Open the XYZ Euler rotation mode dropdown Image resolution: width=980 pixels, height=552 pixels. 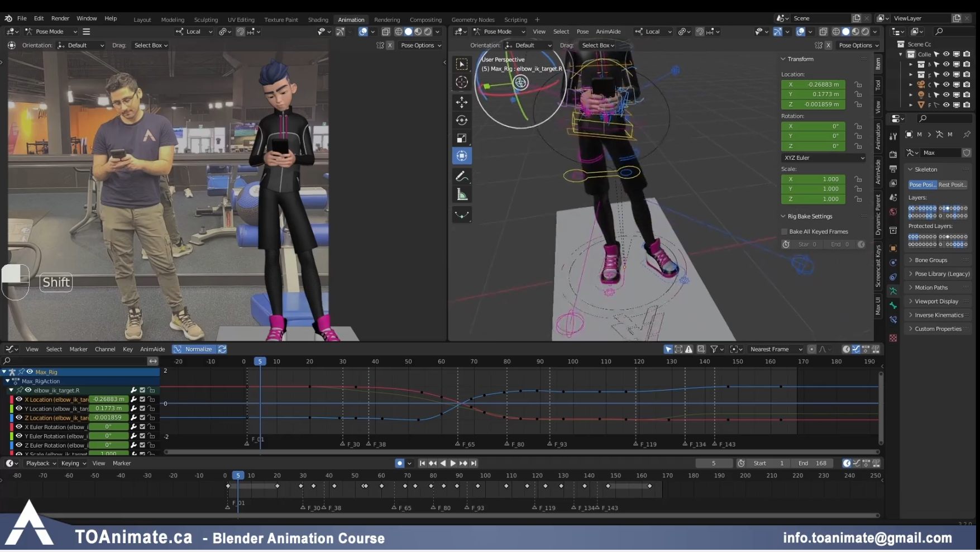[x=824, y=158]
